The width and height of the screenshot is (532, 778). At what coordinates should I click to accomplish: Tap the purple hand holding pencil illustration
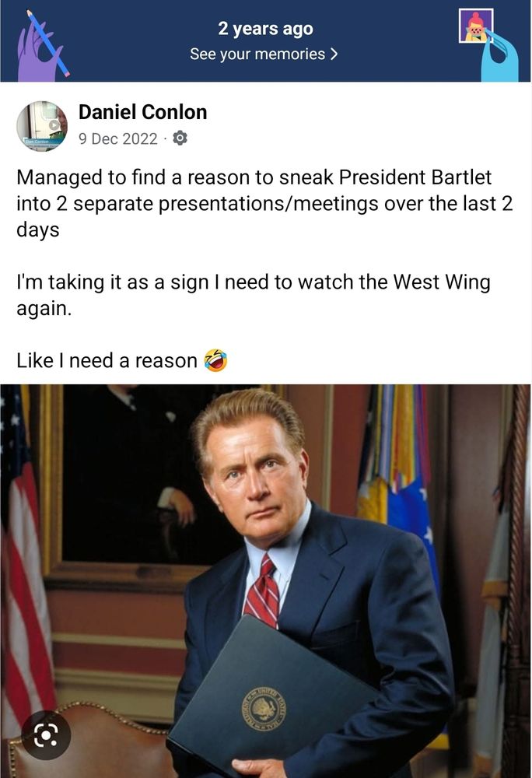[x=40, y=46]
